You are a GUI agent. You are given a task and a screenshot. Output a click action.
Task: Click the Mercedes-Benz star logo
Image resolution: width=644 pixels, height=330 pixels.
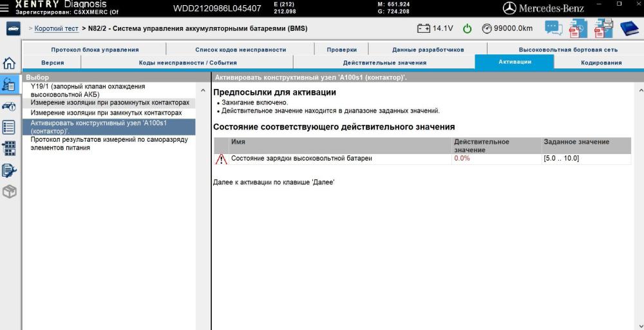coord(509,8)
